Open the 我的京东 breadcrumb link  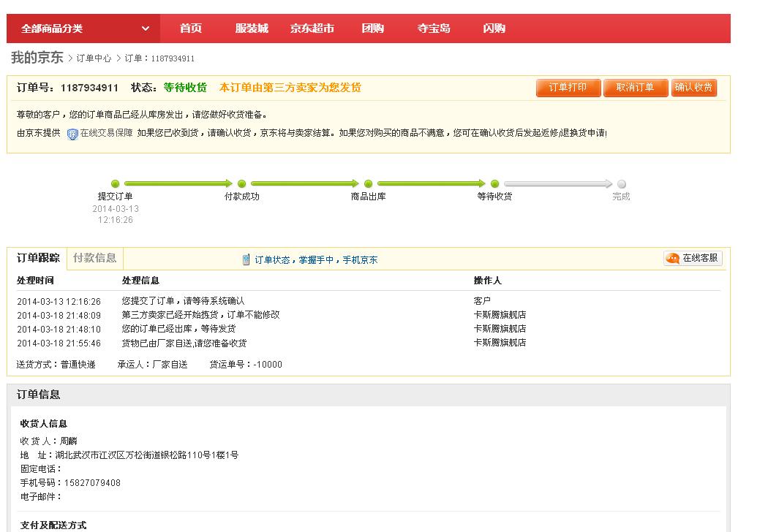pos(37,56)
